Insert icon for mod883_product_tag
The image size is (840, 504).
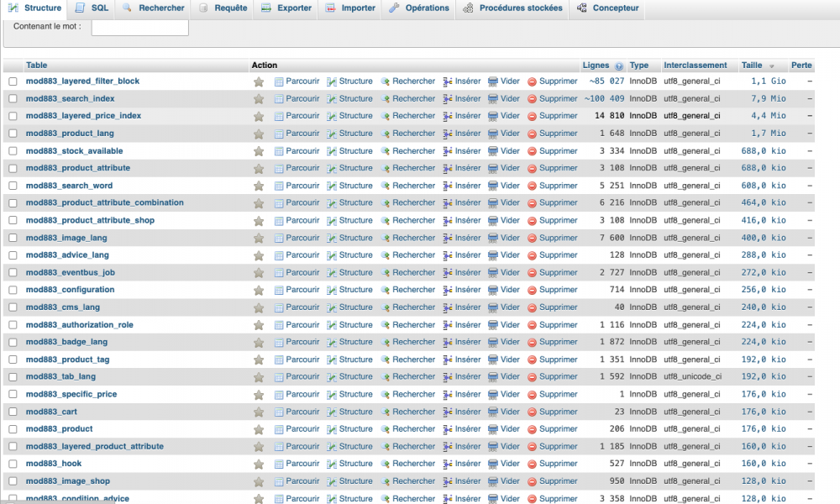pos(448,360)
